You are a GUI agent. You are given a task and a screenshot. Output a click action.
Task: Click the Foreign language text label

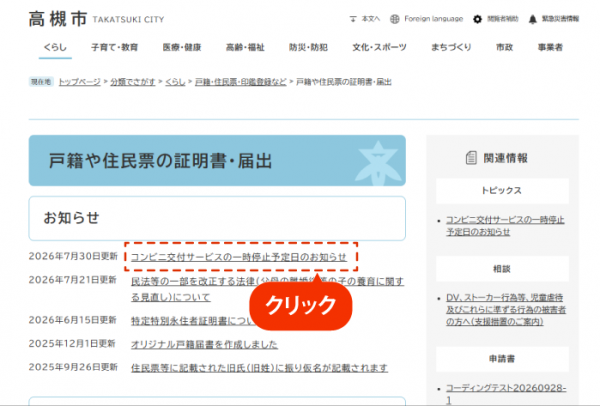point(434,19)
